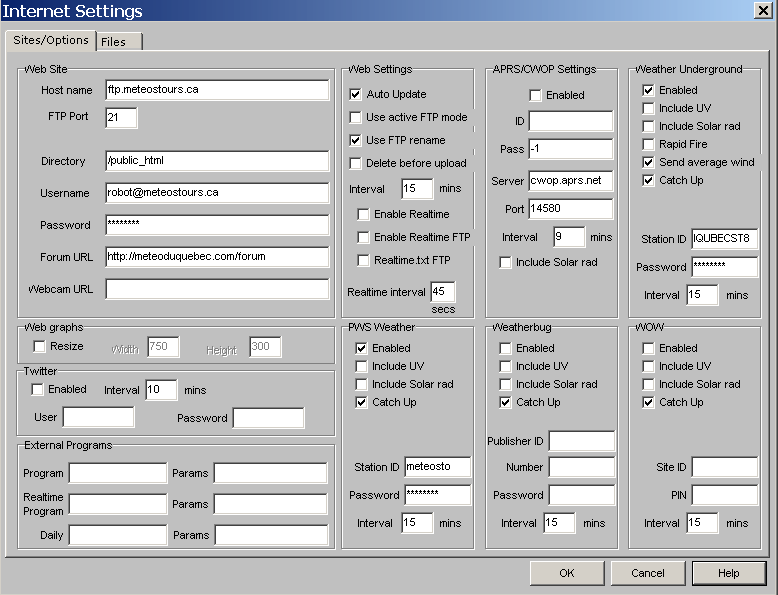Click the Weather Underground Station ID field
Viewport: 778px width, 595px height.
pos(724,239)
